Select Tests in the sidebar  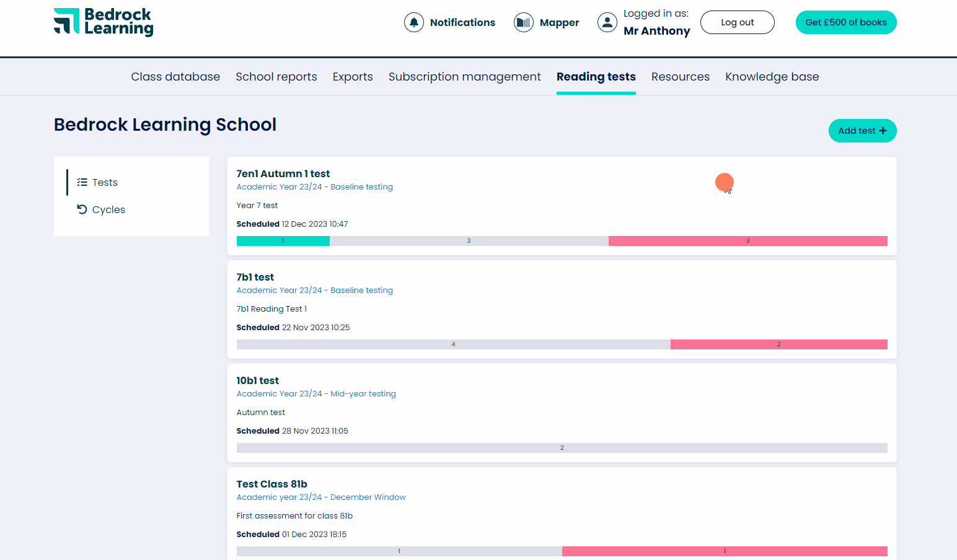104,182
